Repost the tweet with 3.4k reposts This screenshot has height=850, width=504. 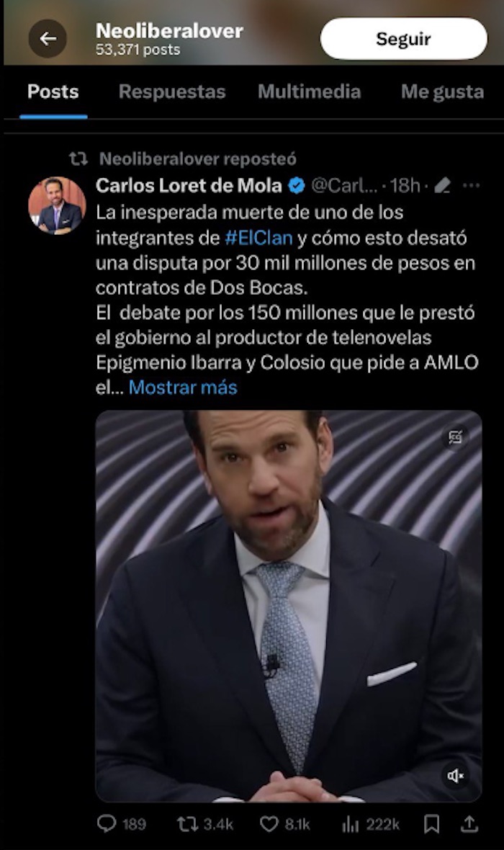pyautogui.click(x=187, y=824)
